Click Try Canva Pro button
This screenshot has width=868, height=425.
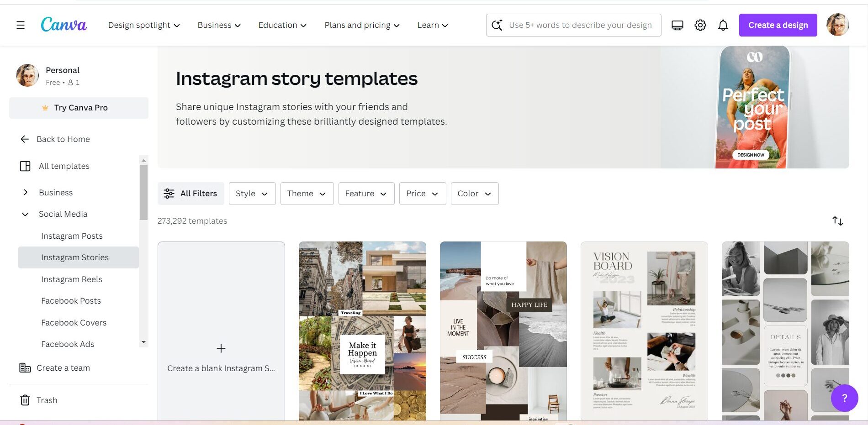[79, 108]
